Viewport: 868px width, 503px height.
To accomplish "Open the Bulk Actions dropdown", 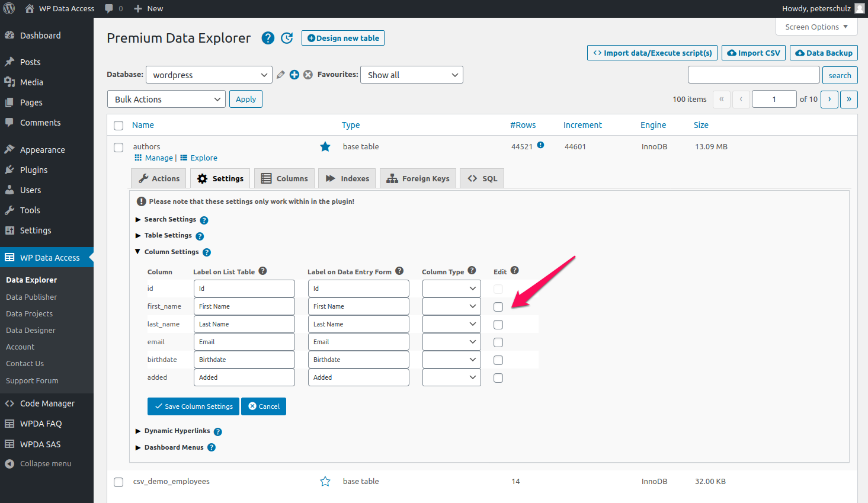I will tap(166, 99).
